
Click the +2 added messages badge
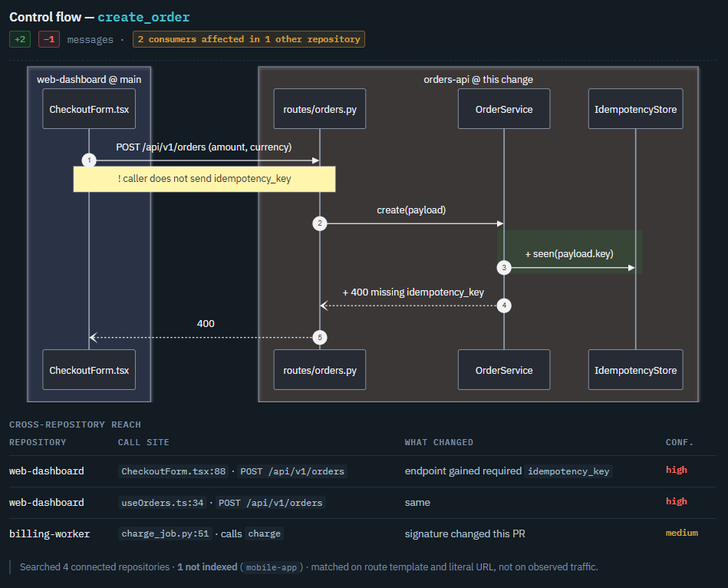(x=20, y=39)
